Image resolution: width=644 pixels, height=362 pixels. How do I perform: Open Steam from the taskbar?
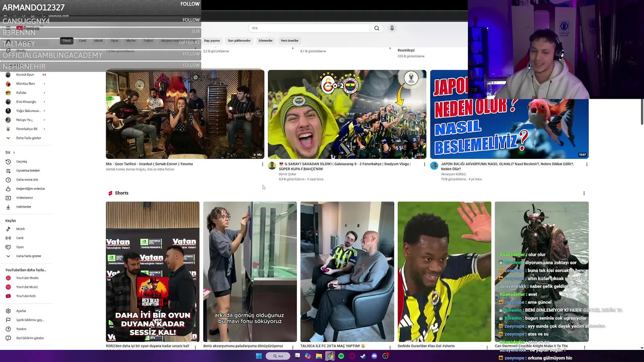363,356
